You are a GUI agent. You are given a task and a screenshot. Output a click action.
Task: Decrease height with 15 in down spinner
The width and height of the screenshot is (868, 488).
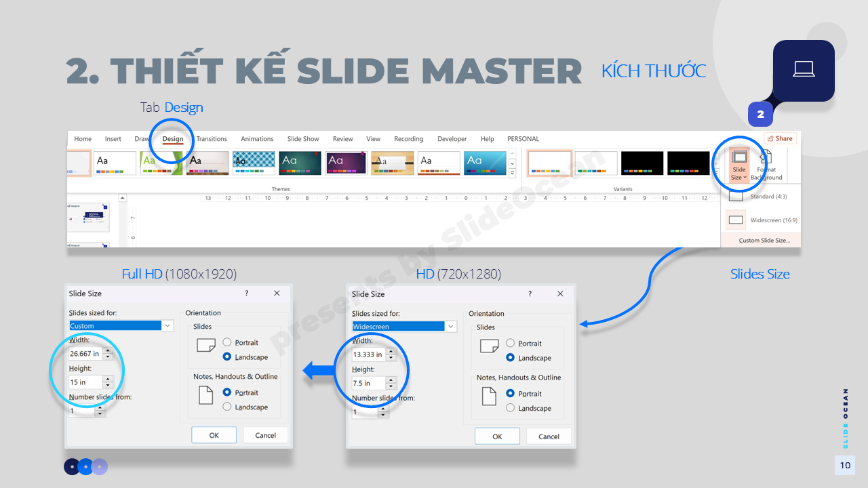tap(108, 385)
